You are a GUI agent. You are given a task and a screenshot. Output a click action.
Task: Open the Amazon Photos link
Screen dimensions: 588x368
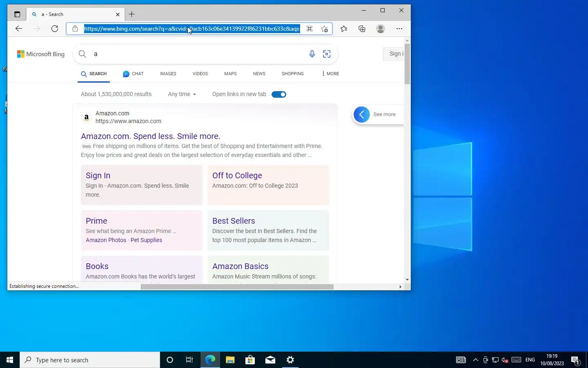coord(106,240)
